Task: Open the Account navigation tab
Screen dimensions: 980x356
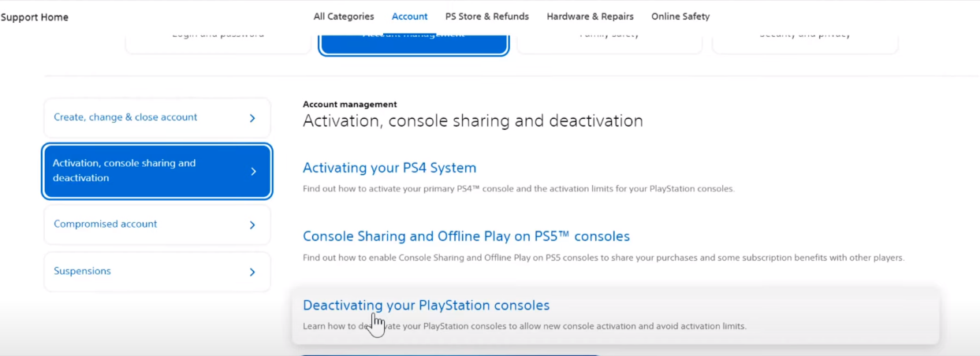Action: pos(410,17)
